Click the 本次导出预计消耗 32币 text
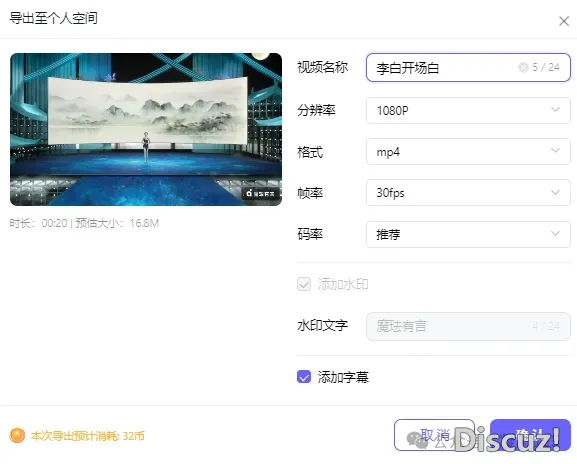 click(x=88, y=436)
